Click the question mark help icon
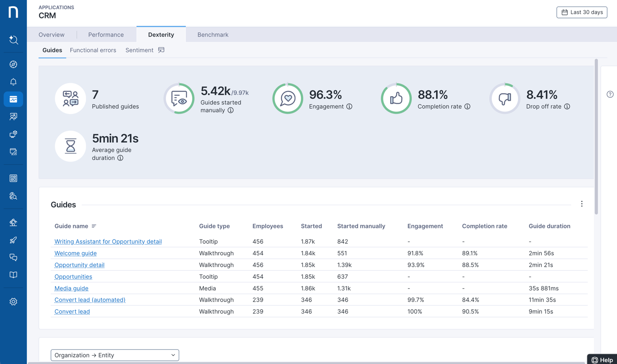Screen dimensions: 617x364 610,94
